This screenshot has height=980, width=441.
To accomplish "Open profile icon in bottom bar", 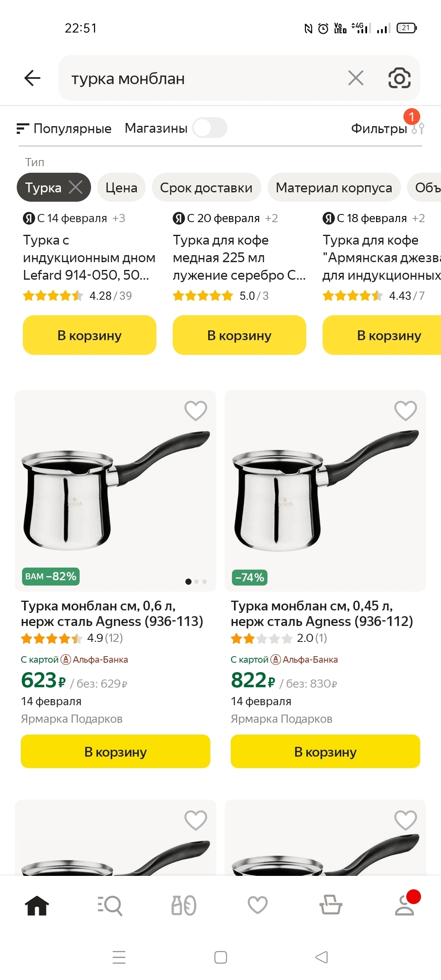I will pos(405,905).
